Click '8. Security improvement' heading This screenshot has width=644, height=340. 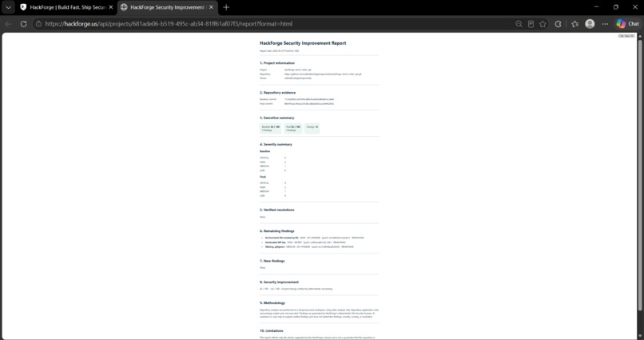[280, 282]
